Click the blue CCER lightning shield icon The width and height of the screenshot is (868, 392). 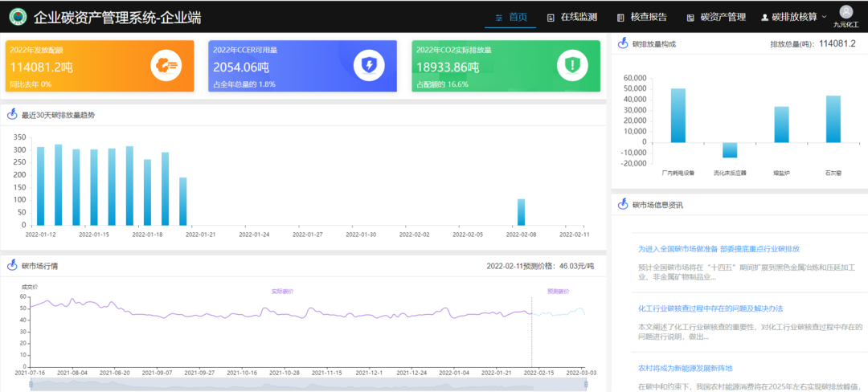tap(369, 65)
